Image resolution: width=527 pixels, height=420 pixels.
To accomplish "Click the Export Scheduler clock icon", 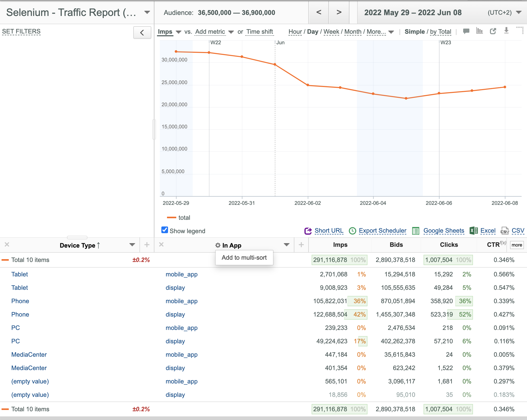I will tap(352, 231).
